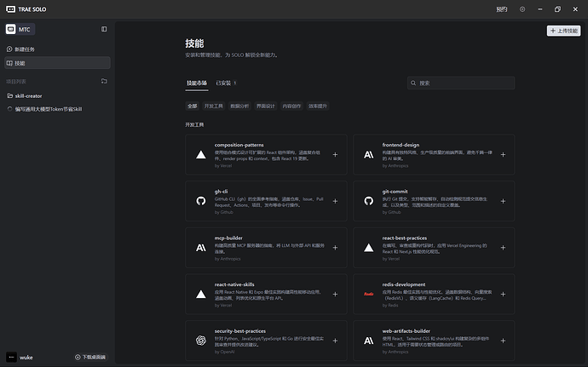Install the mcp-builder skill with plus icon
The image size is (588, 367).
point(335,248)
